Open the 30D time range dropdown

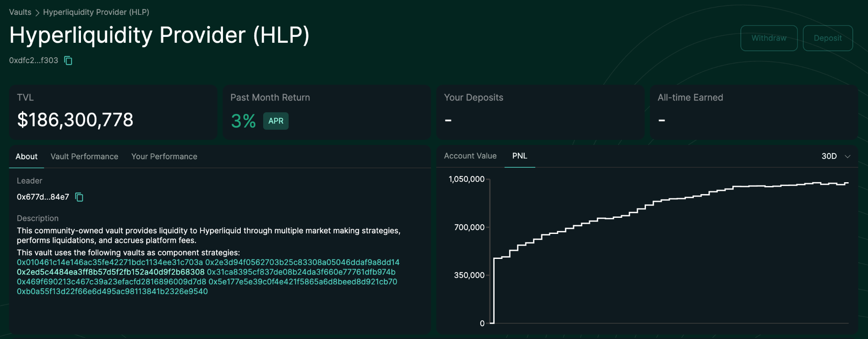pyautogui.click(x=836, y=156)
